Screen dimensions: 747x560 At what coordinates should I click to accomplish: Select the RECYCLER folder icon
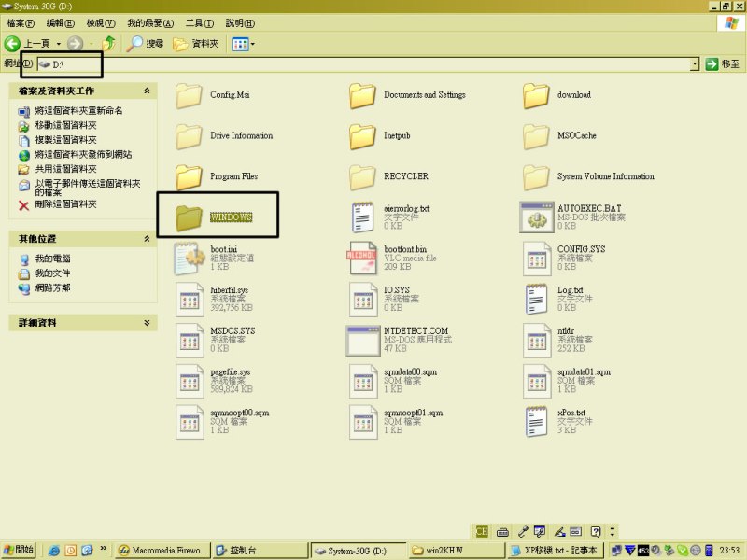pyautogui.click(x=362, y=177)
